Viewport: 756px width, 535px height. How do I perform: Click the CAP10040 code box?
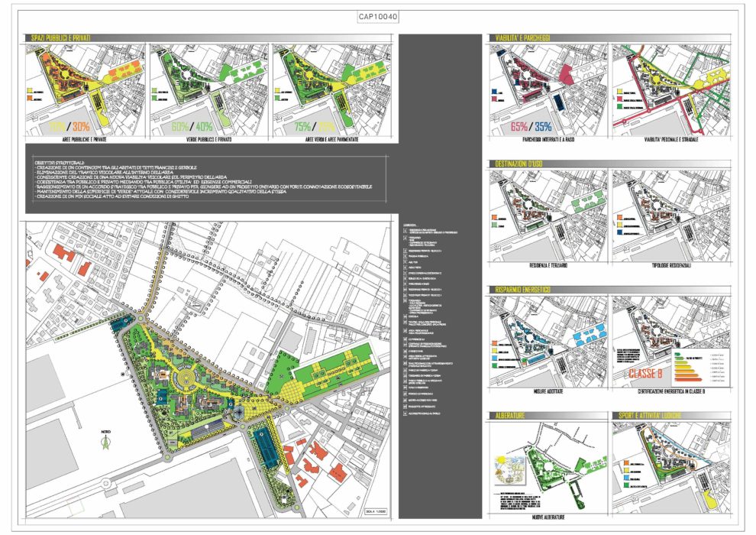click(x=378, y=17)
